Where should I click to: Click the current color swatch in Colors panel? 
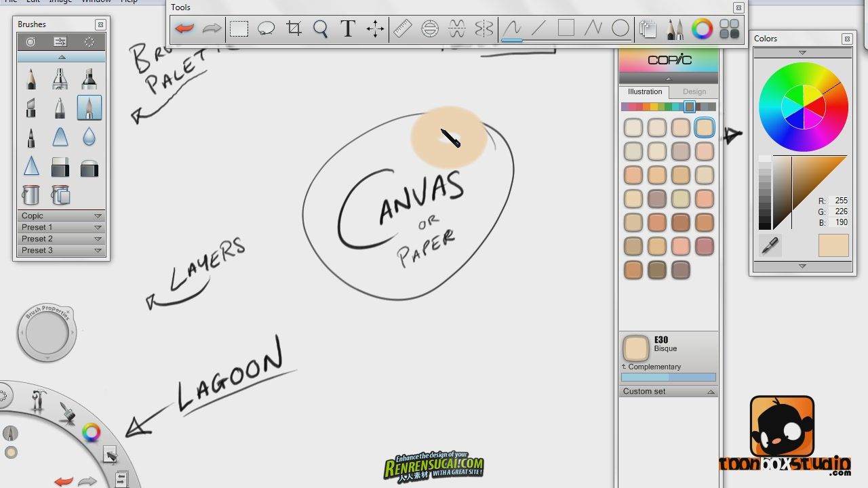click(x=833, y=245)
